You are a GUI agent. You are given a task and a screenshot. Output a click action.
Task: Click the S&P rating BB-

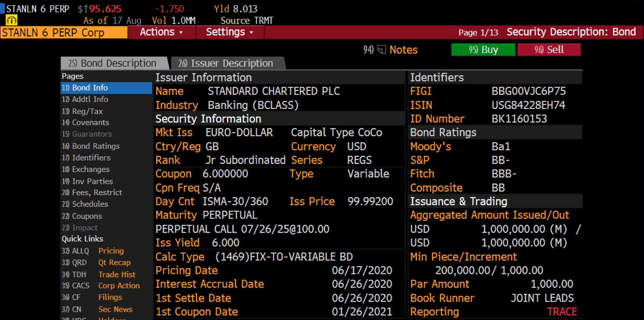[x=501, y=160]
